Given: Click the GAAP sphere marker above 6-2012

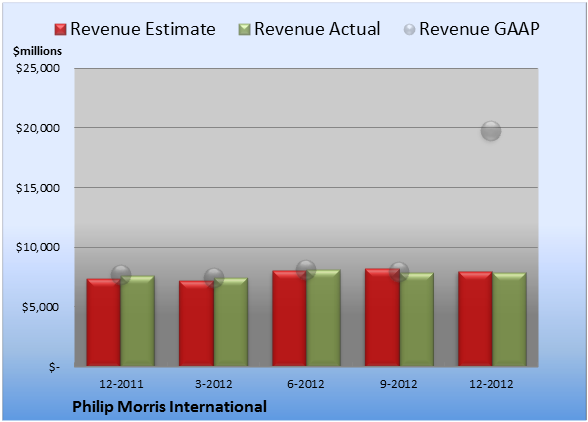Looking at the screenshot, I should [306, 270].
